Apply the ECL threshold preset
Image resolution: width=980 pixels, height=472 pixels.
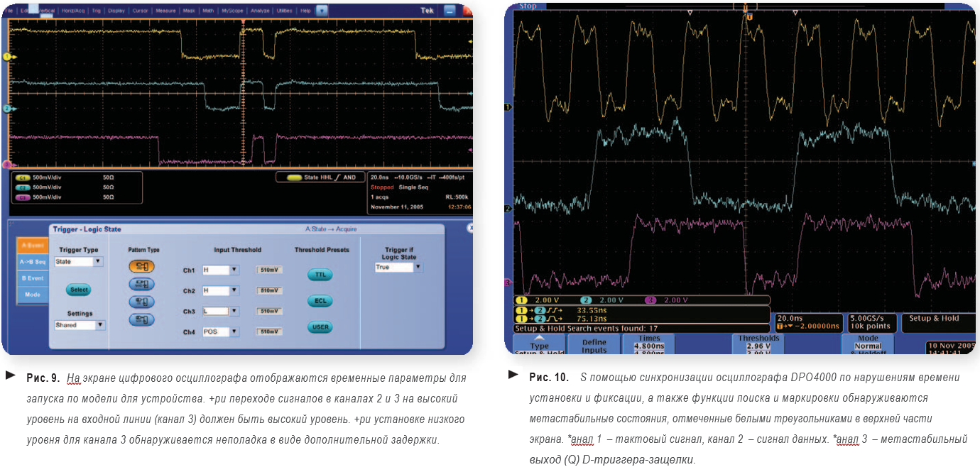pyautogui.click(x=320, y=301)
